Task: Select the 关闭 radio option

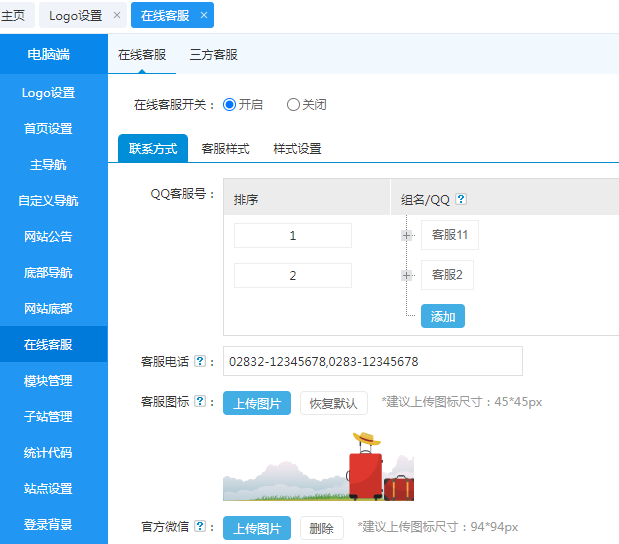Action: [293, 104]
